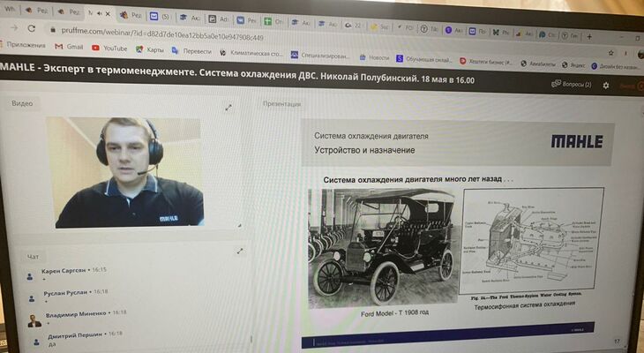The height and width of the screenshot is (353, 644).
Task: Click the Чат panel label
Action: tap(33, 257)
